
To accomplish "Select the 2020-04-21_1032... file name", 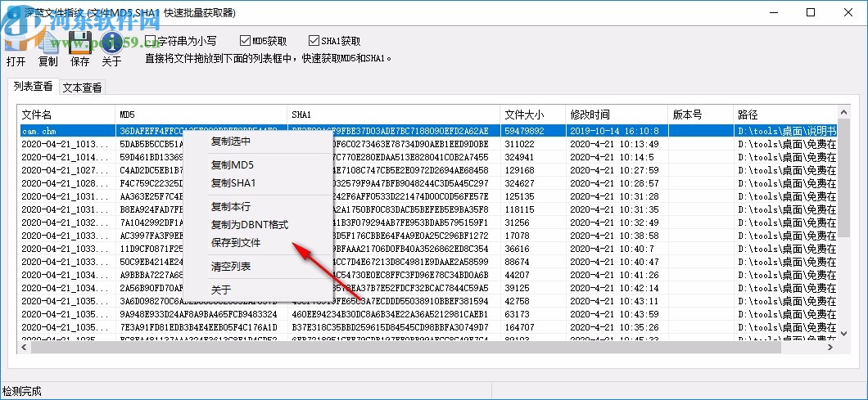I will [66, 223].
